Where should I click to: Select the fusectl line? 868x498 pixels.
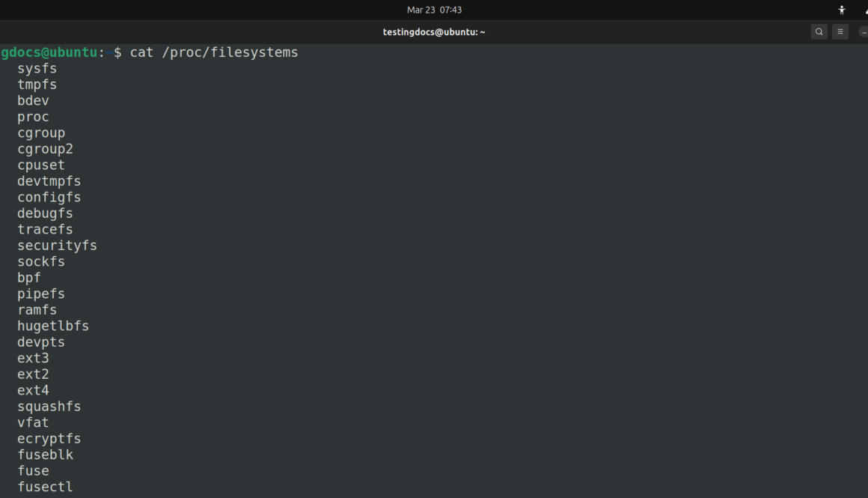[x=45, y=486]
